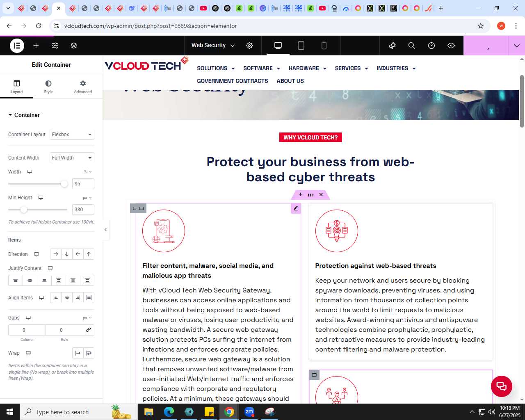Toggle the linked gap values icon
The image size is (525, 420).
[88, 330]
